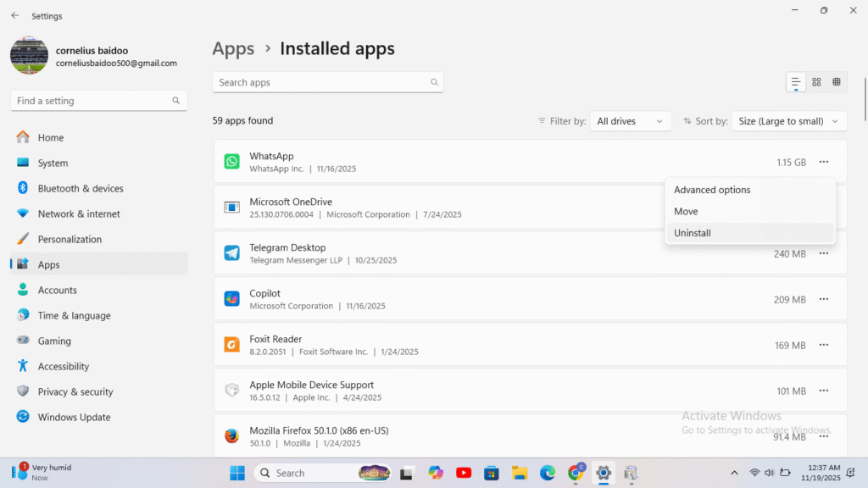Choose Advanced options in the context menu
The width and height of the screenshot is (868, 488).
pos(712,190)
